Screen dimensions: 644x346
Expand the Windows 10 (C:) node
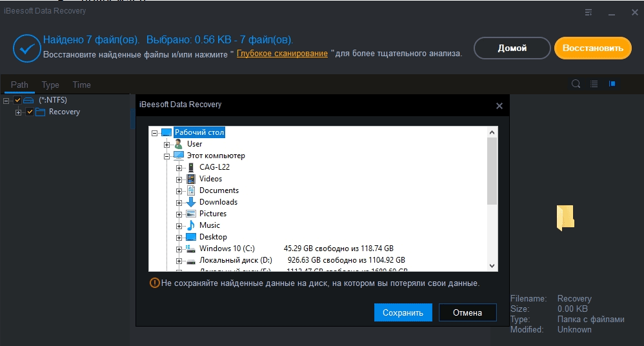(179, 249)
